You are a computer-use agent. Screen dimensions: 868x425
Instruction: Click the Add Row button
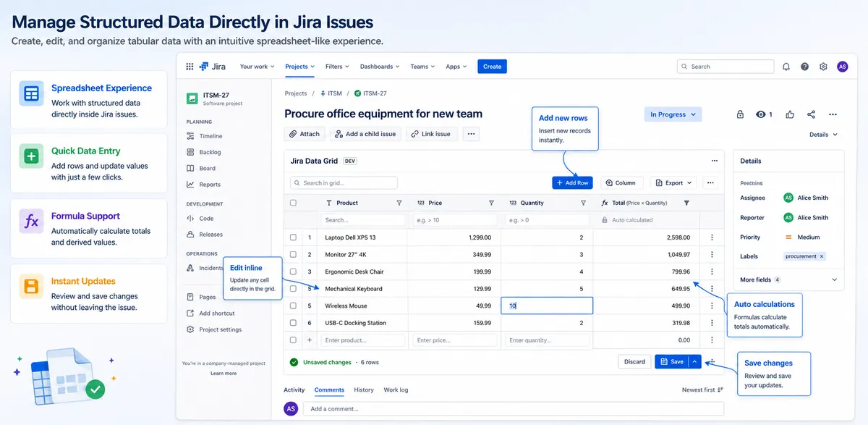[572, 183]
